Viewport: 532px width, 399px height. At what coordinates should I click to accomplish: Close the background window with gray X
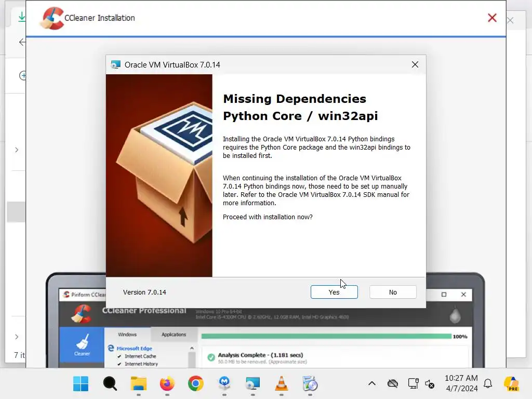(510, 20)
